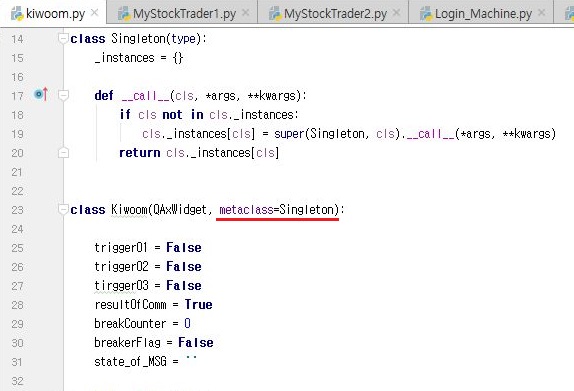
Task: Click line number 32 in the gutter
Action: 17,381
